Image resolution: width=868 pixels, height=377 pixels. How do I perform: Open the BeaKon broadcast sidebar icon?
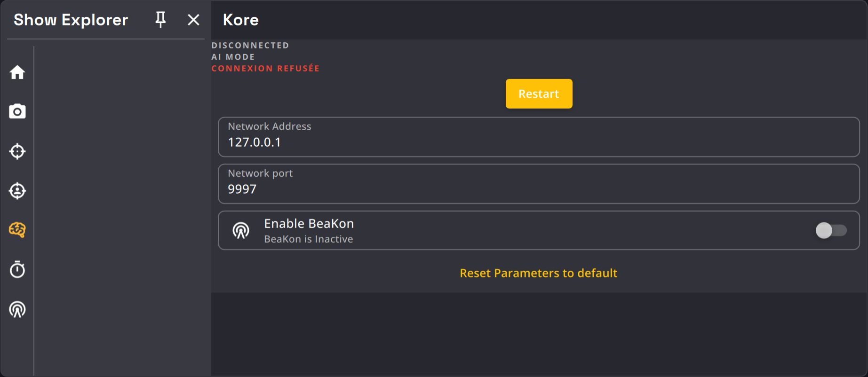[17, 309]
